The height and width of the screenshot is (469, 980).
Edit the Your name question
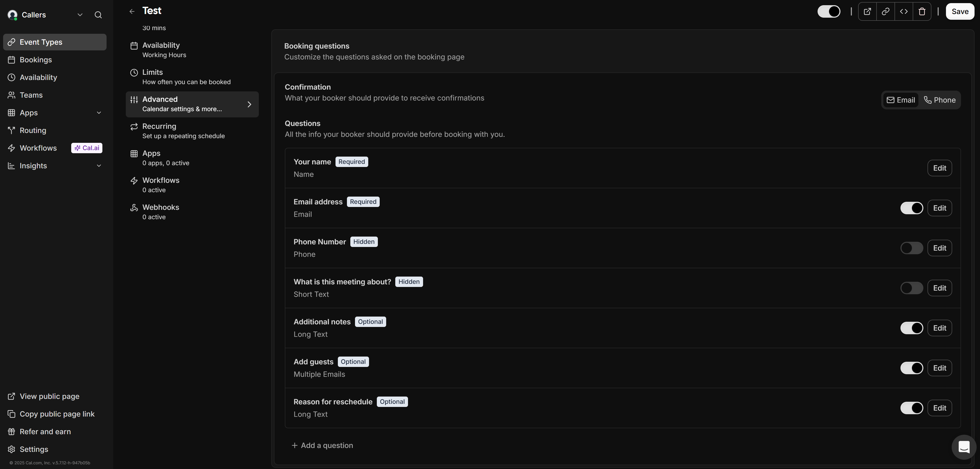click(x=939, y=168)
